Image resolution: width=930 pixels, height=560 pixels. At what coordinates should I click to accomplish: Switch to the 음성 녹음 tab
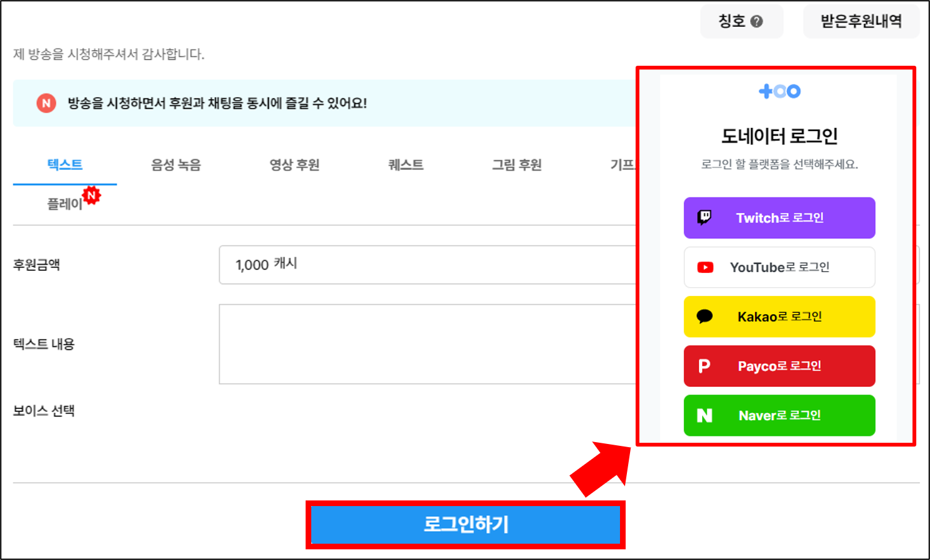[x=176, y=165]
